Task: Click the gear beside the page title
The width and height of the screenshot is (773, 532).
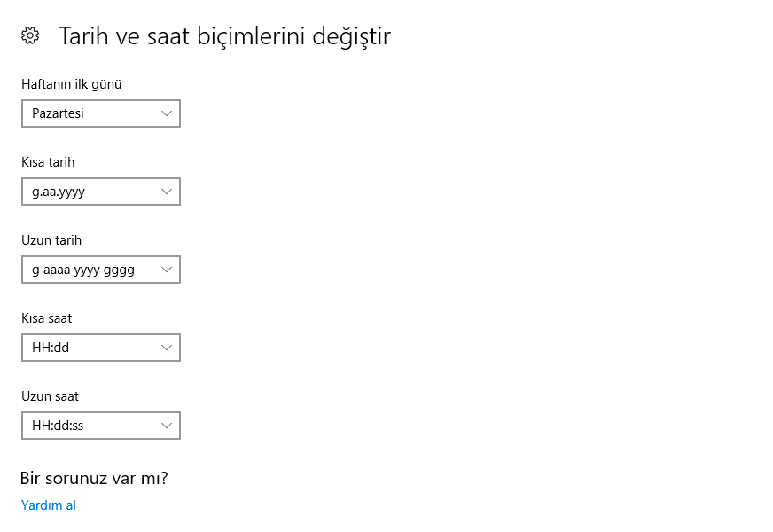Action: 29,35
